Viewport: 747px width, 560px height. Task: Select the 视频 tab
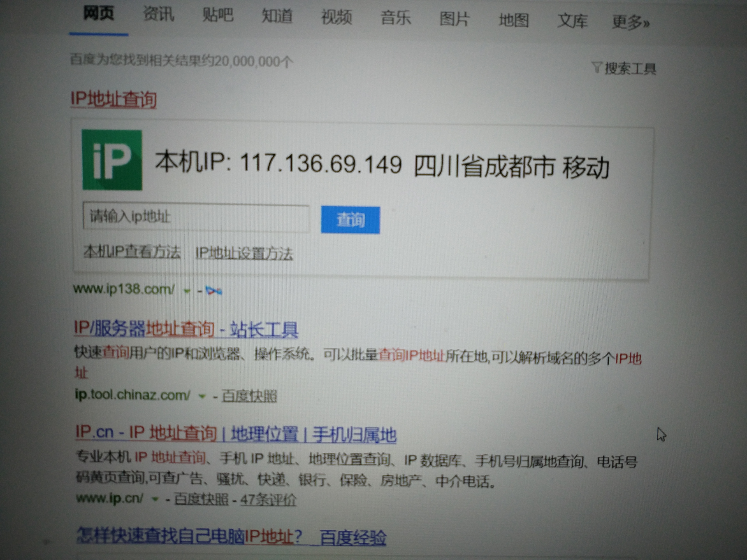[336, 17]
